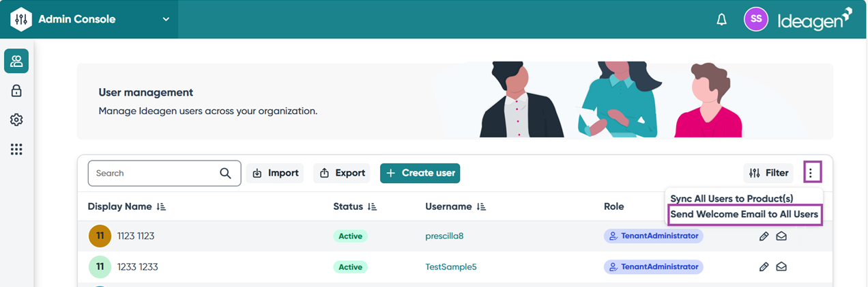Viewport: 868px width, 287px height.
Task: Open the prescilla8 username link
Action: point(444,236)
